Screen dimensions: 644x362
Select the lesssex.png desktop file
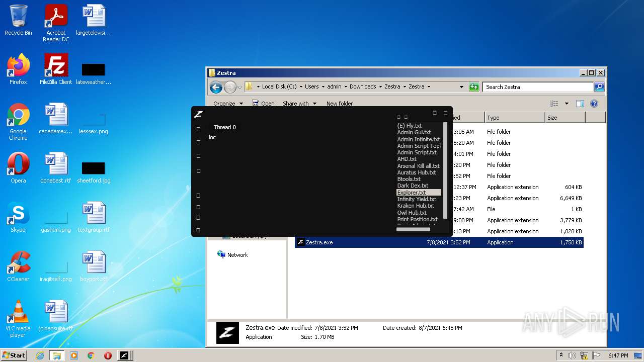tap(94, 122)
